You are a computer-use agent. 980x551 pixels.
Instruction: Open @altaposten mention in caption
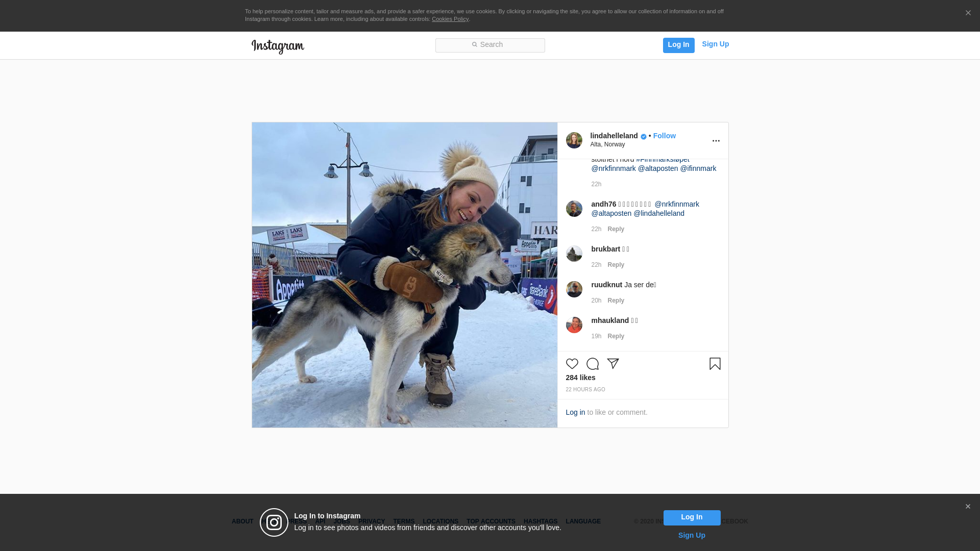point(658,168)
